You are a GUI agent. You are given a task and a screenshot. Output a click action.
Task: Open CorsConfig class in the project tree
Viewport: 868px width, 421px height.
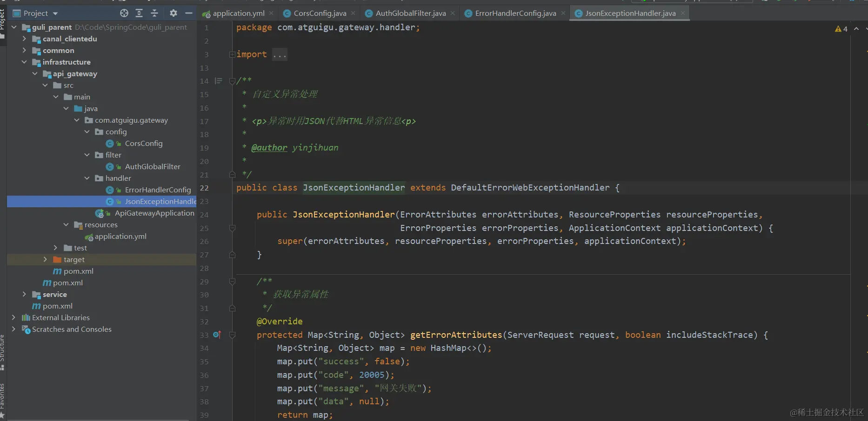pyautogui.click(x=144, y=144)
